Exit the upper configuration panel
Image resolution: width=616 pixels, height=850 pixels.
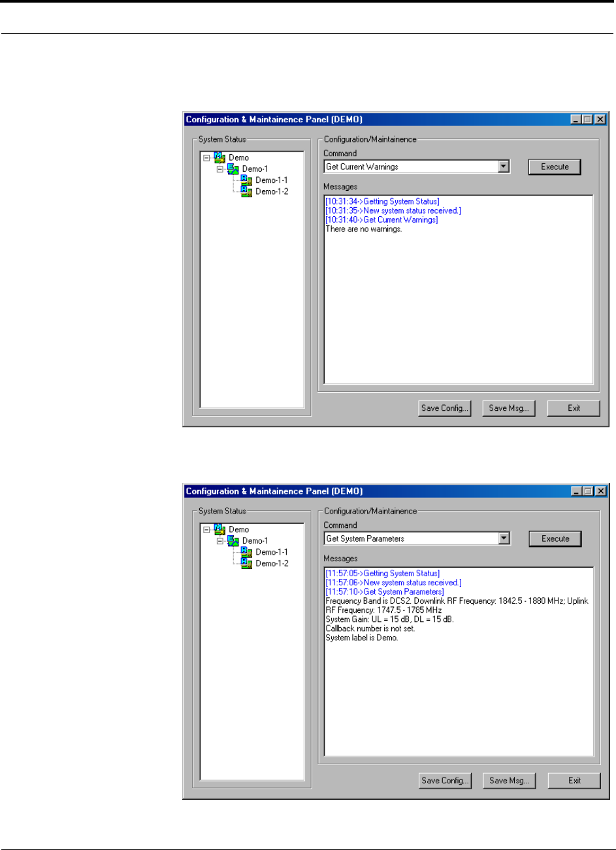(x=574, y=408)
